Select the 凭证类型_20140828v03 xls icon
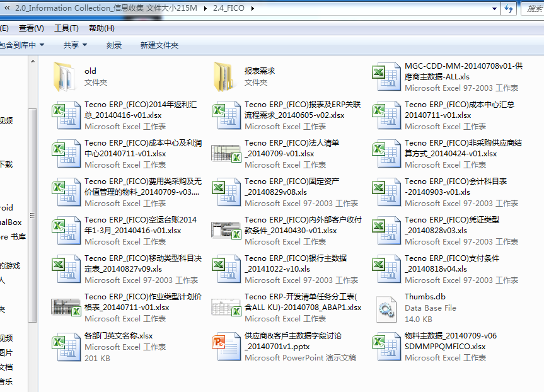This screenshot has width=544, height=392. [386, 231]
